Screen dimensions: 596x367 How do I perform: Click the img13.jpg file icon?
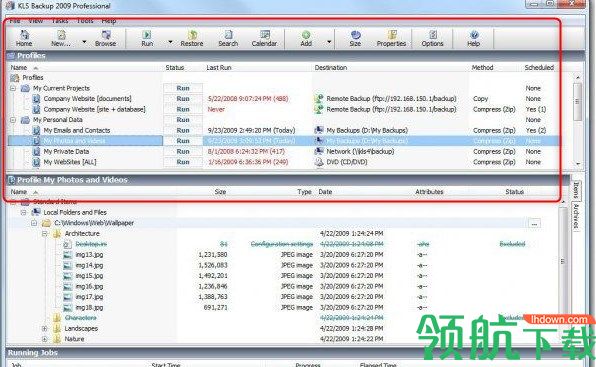tap(68, 255)
